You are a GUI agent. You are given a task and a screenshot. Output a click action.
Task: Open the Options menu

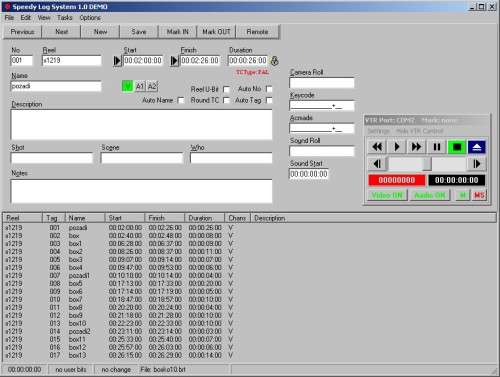90,18
